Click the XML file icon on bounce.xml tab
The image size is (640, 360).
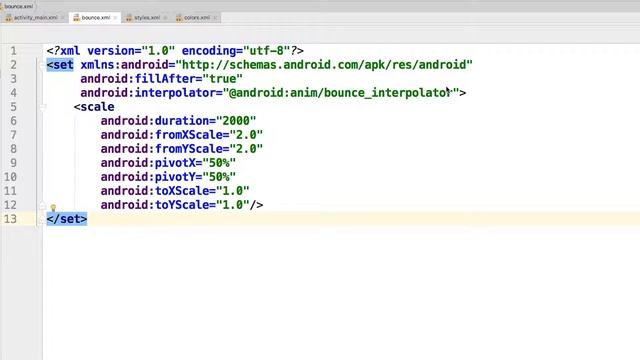(76, 18)
